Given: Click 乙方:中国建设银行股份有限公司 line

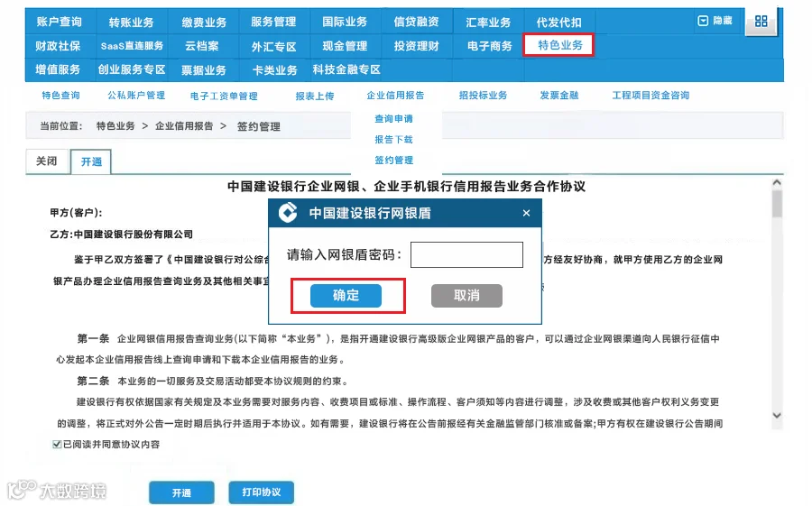Looking at the screenshot, I should coord(121,235).
